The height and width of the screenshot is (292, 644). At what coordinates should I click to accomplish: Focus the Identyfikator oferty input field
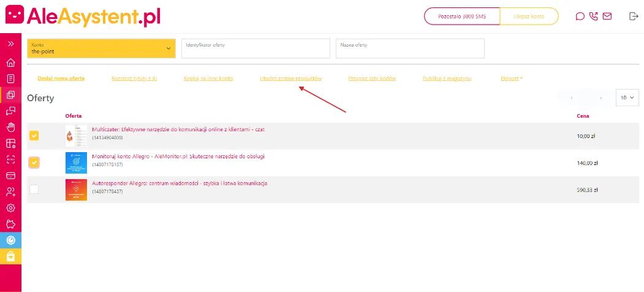pyautogui.click(x=254, y=48)
